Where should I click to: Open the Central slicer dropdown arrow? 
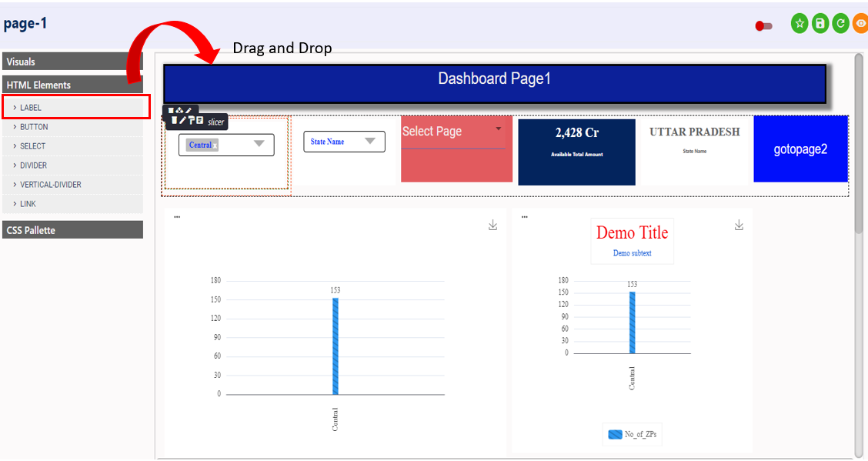[x=259, y=144]
